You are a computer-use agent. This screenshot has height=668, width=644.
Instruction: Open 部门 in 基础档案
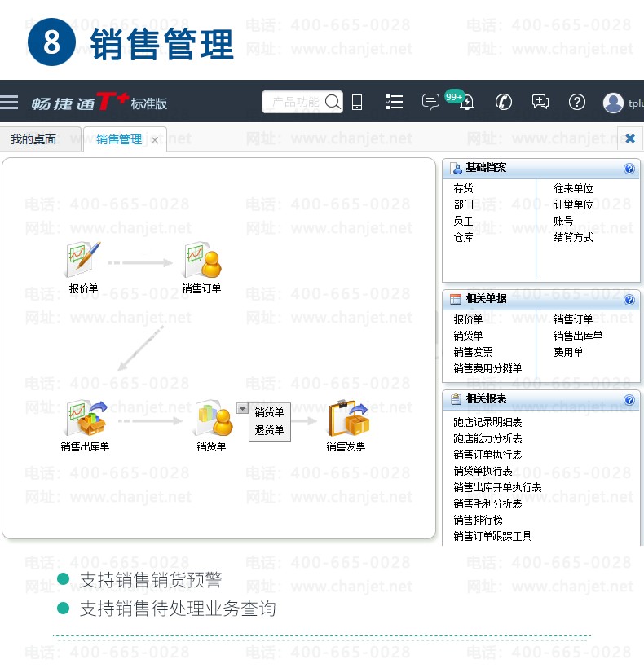[463, 205]
